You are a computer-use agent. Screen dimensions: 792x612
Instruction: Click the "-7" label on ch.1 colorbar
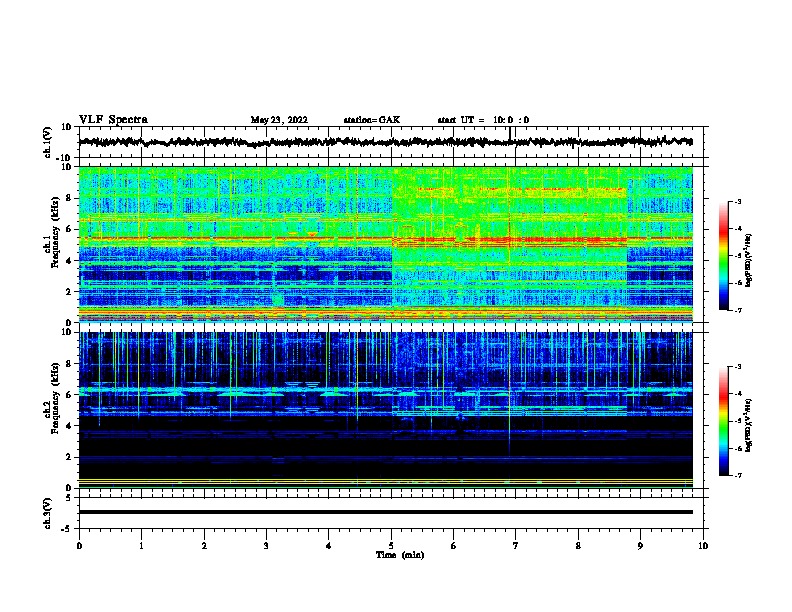737,310
